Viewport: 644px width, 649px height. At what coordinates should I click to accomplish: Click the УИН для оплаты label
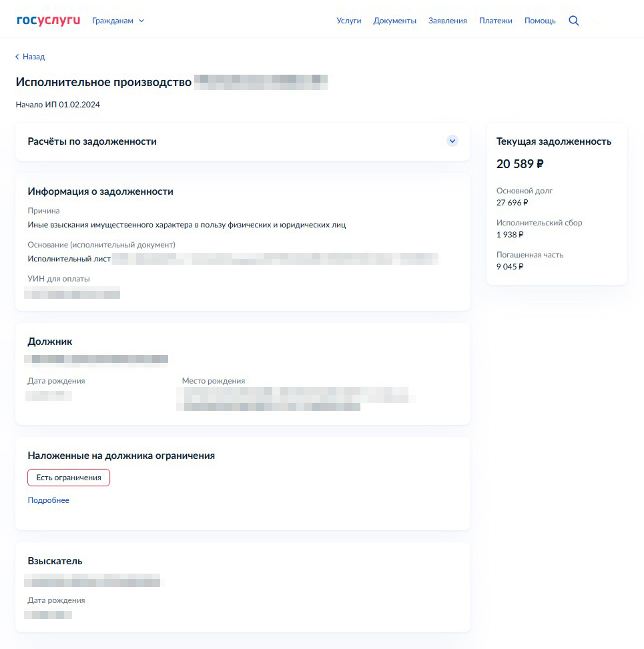click(x=59, y=279)
